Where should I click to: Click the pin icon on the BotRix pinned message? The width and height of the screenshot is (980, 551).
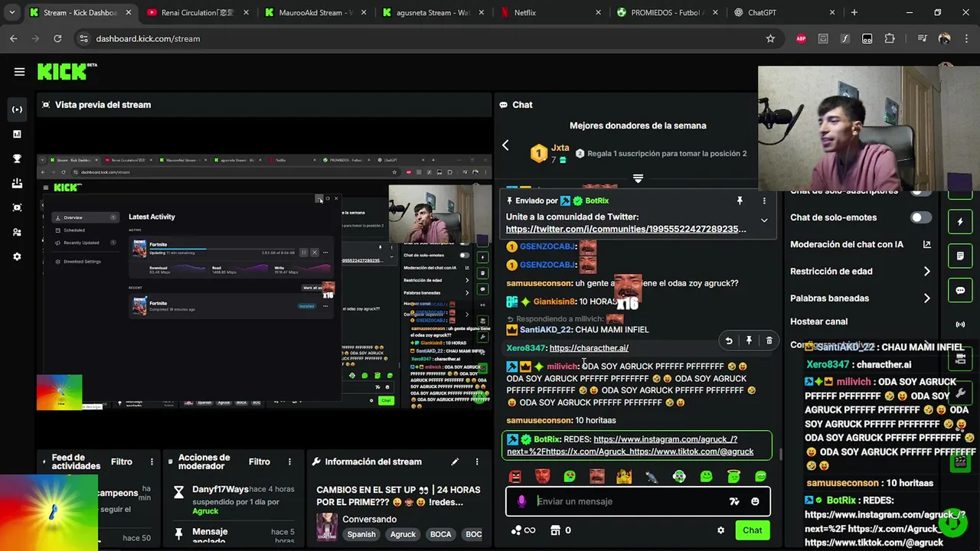(740, 201)
